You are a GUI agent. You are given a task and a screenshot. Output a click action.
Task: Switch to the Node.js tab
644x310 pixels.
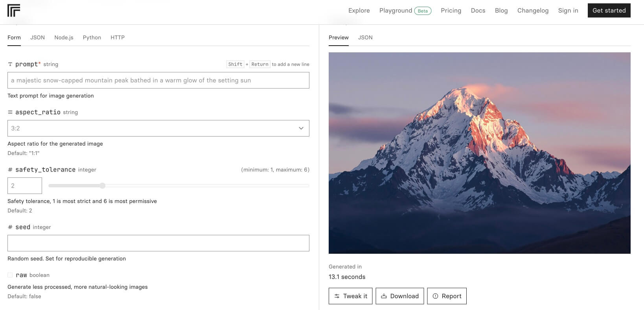point(64,37)
